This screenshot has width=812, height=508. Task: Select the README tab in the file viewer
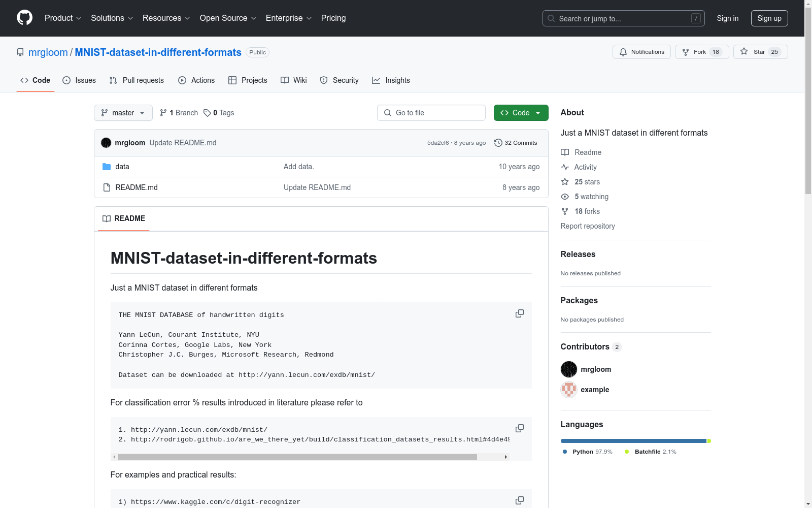click(124, 218)
